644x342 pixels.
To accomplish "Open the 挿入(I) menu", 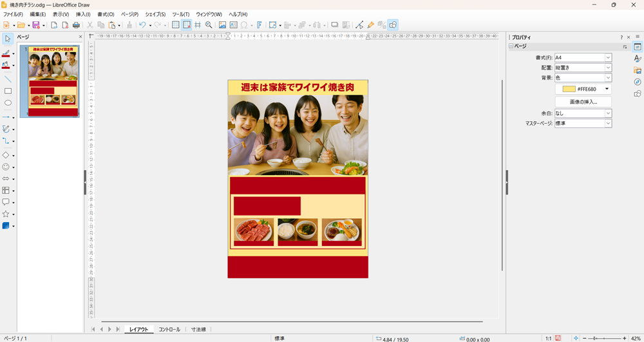I will click(83, 14).
